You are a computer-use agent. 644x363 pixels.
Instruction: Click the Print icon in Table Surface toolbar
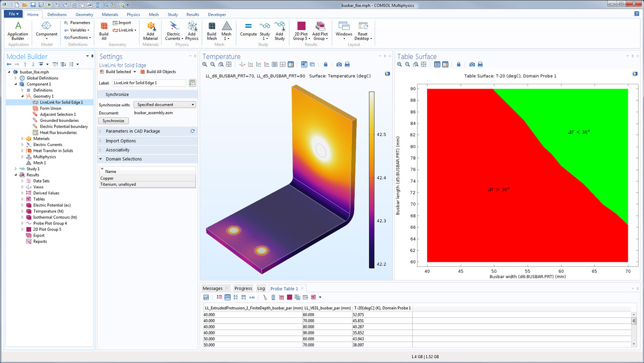(480, 64)
